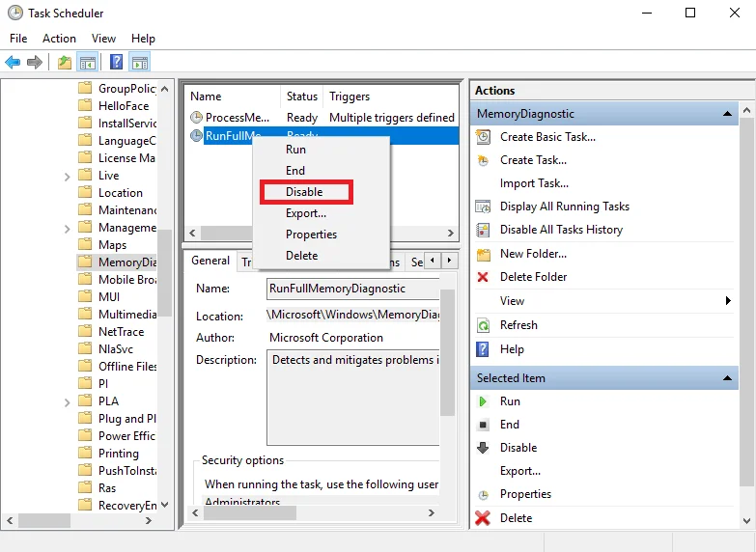Viewport: 756px width, 552px height.
Task: Click the task list horizontal scrollbar right arrow
Action: point(450,233)
